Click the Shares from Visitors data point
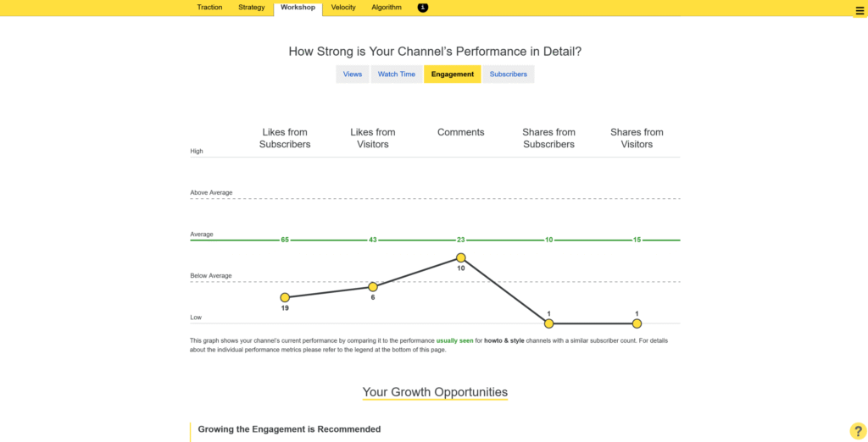The image size is (868, 442). coord(637,323)
